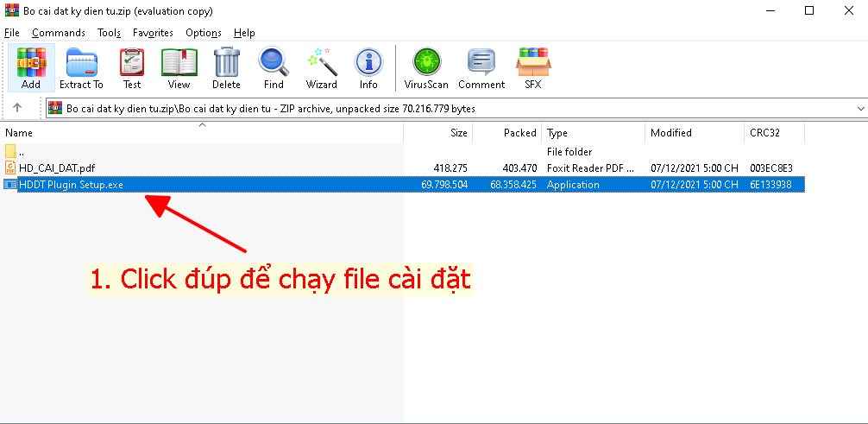Click the Delete trash bin icon

[226, 67]
